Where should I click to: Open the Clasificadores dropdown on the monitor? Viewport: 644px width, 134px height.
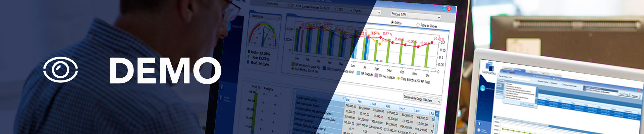(x=277, y=4)
